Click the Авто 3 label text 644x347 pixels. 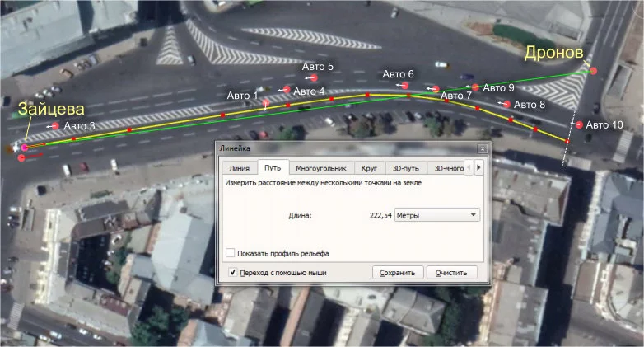tap(80, 126)
